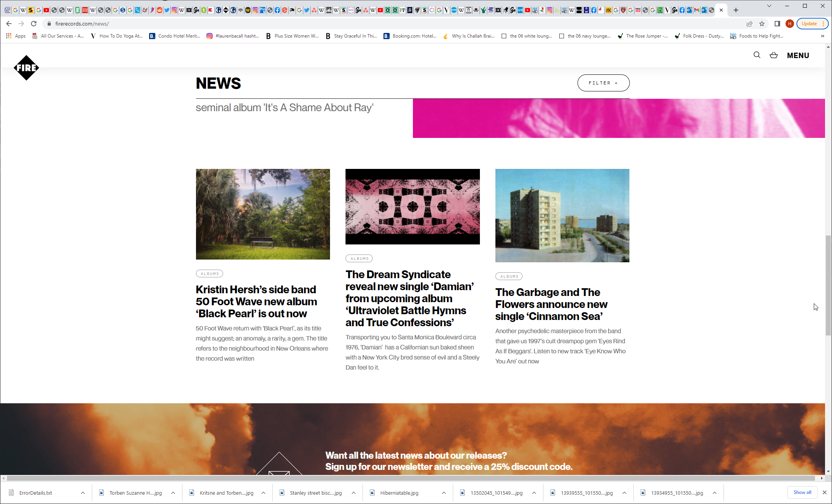Open downloaded 'Stanley street bisc....jpg'
This screenshot has width=832, height=504.
pyautogui.click(x=316, y=493)
